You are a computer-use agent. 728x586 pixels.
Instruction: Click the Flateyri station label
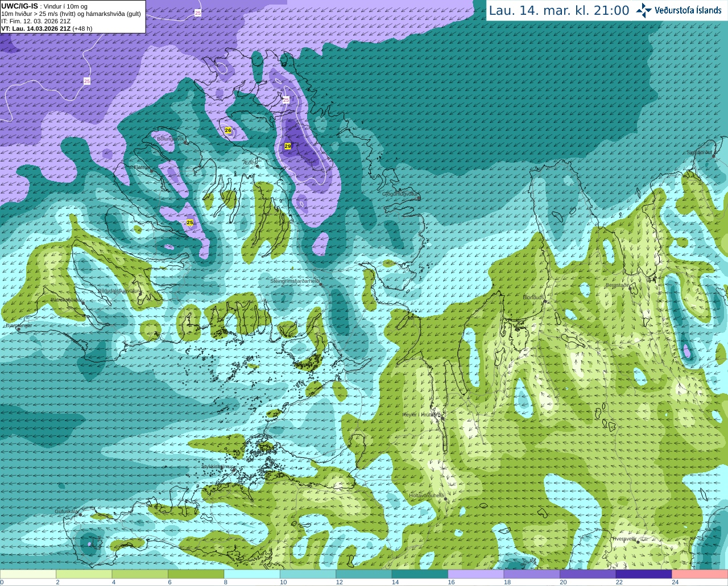(141, 167)
